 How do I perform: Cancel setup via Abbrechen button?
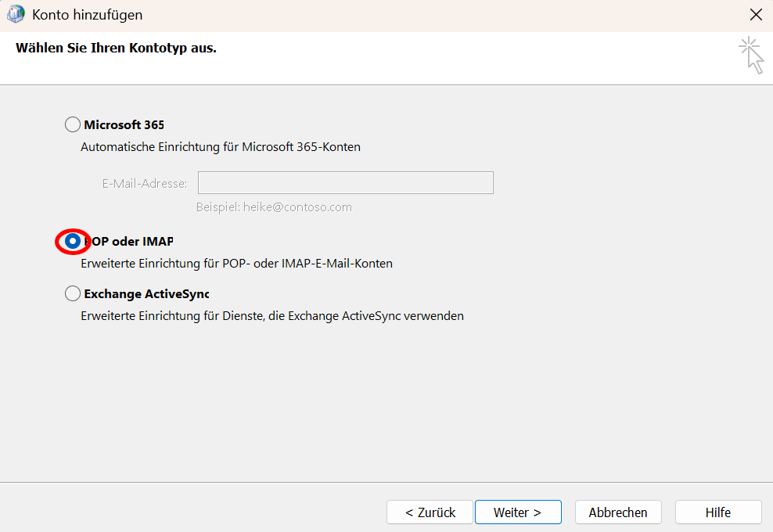[x=618, y=512]
